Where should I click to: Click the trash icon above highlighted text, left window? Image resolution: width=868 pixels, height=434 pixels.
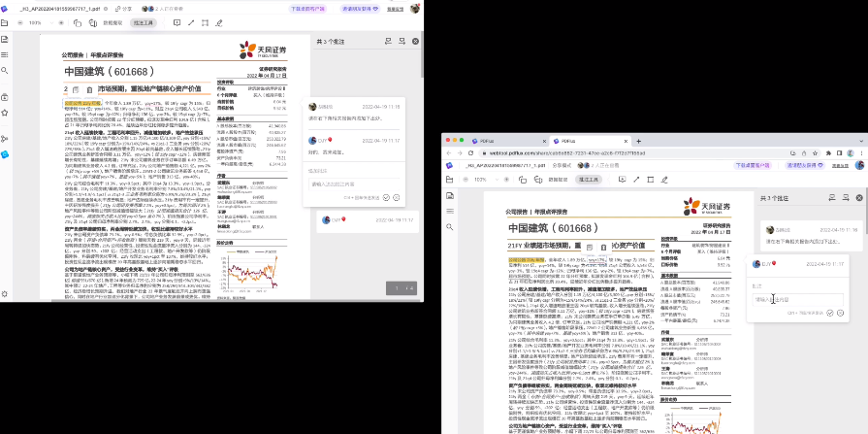(89, 89)
